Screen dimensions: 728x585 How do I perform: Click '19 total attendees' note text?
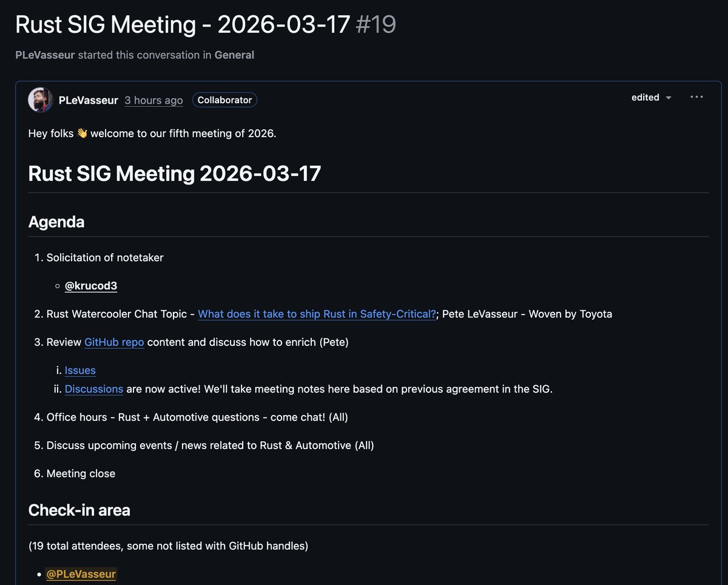tap(168, 546)
